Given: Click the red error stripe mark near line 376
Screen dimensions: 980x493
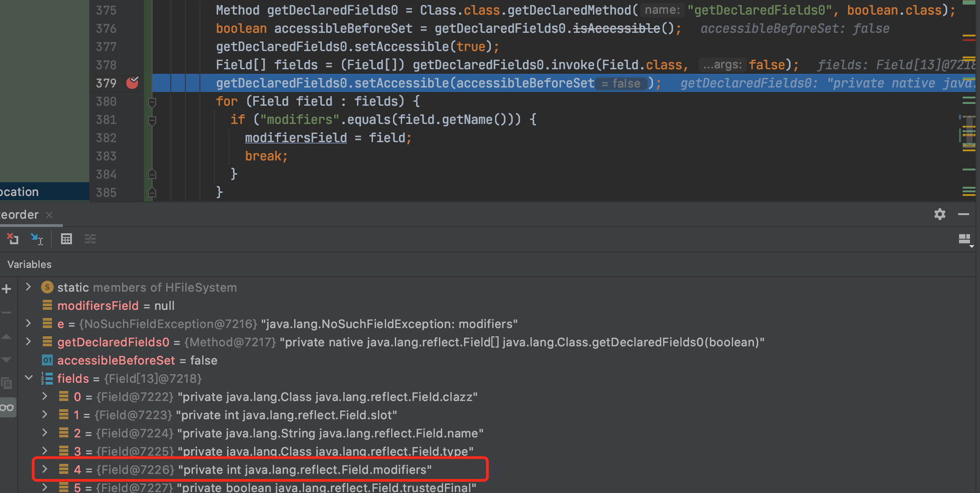Looking at the screenshot, I should [x=969, y=40].
